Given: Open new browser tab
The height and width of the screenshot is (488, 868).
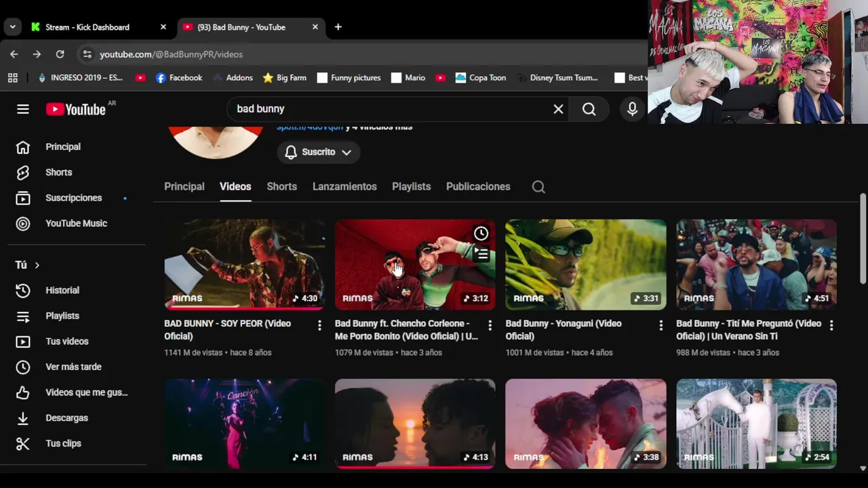Looking at the screenshot, I should coord(338,27).
